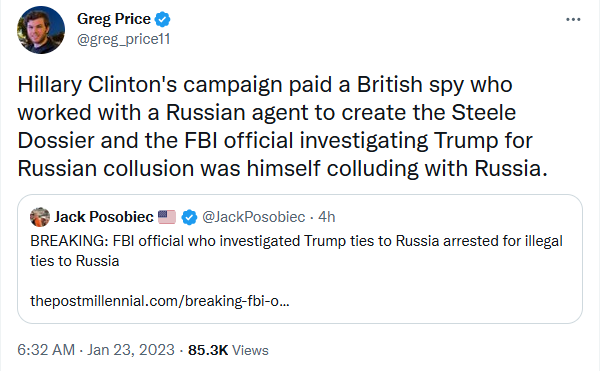603x371 pixels.
Task: Click the Jan 23, 2023 date
Action: pyautogui.click(x=131, y=350)
